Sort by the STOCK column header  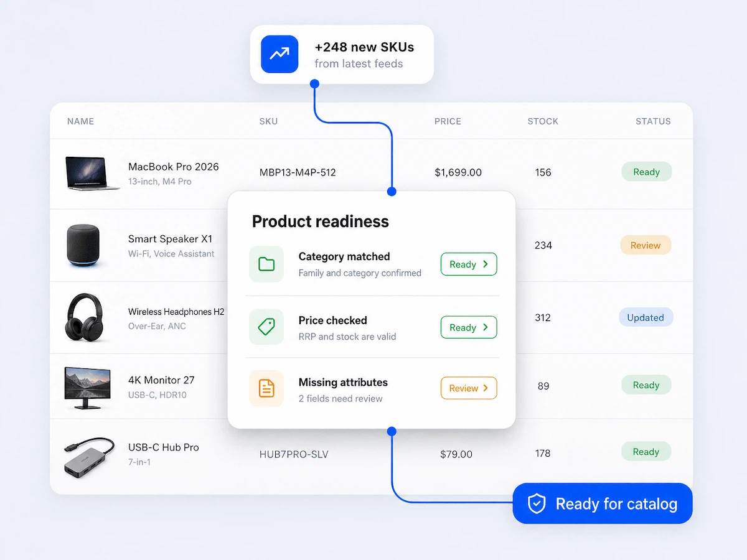(543, 121)
